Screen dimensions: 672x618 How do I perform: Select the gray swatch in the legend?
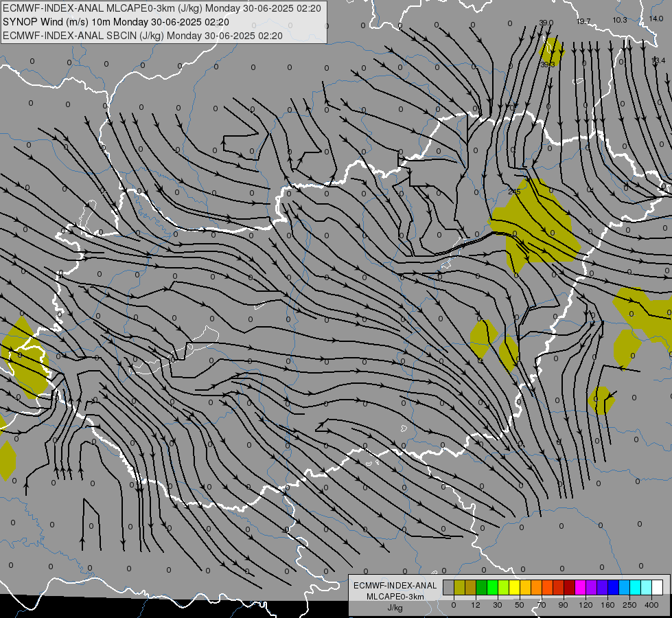pyautogui.click(x=449, y=588)
